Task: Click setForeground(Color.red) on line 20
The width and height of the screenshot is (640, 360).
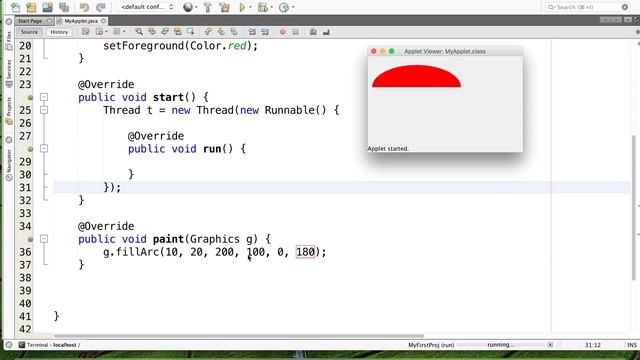Action: pos(180,46)
